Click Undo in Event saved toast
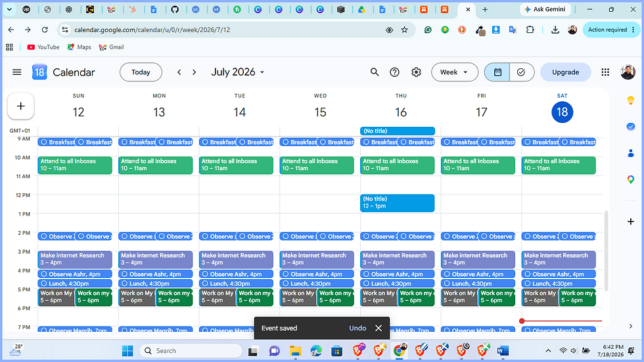Image resolution: width=644 pixels, height=362 pixels. point(357,328)
